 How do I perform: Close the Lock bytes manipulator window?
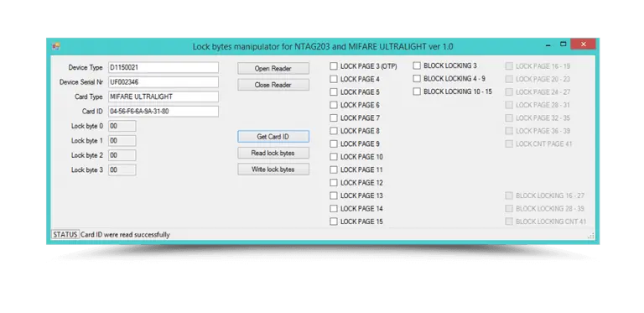[584, 44]
